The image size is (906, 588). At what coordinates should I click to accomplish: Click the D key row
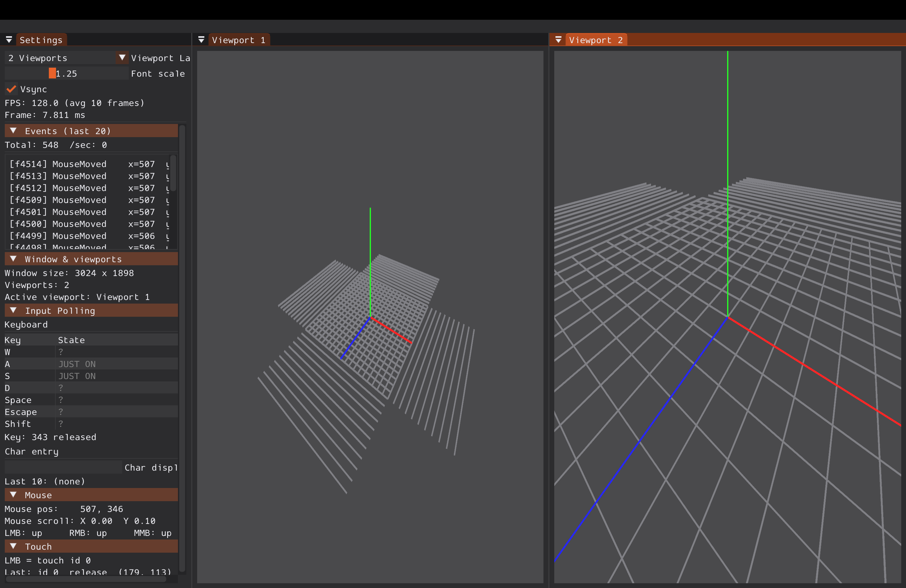pos(91,388)
